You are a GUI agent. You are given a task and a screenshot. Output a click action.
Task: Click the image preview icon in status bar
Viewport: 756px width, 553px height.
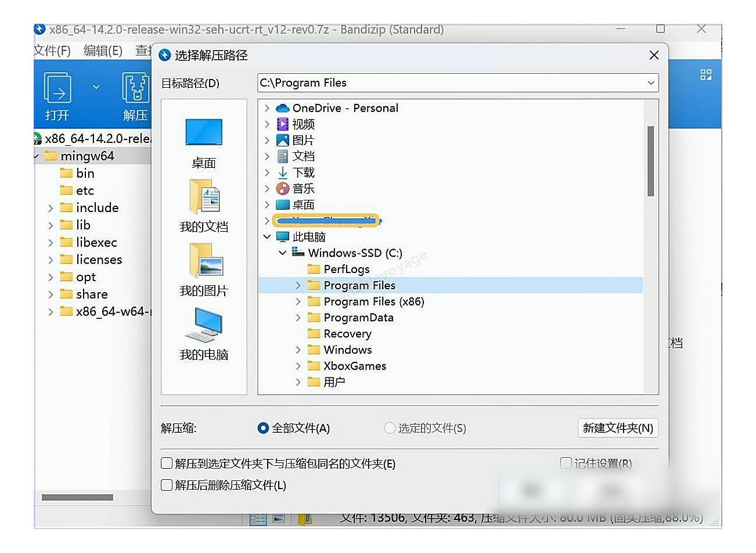[x=278, y=519]
